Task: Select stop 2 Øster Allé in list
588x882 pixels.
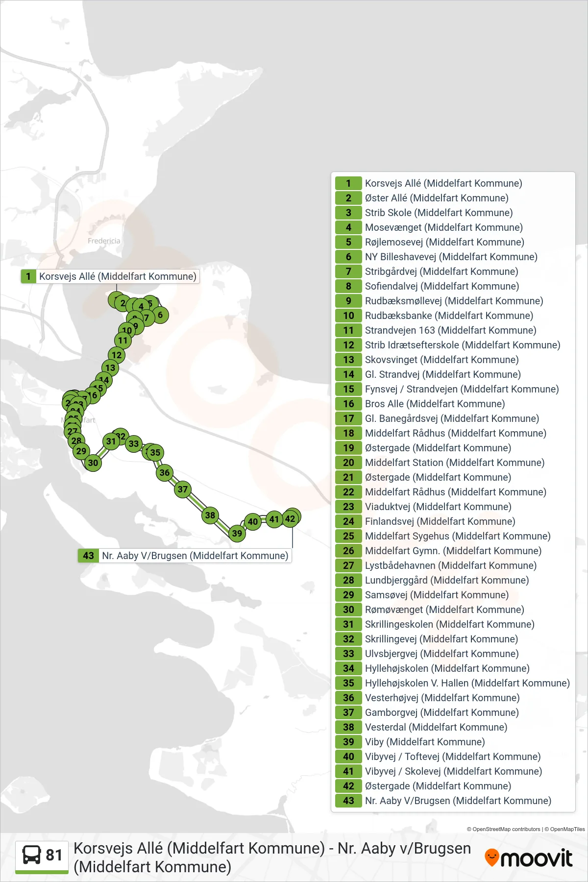Action: (453, 198)
